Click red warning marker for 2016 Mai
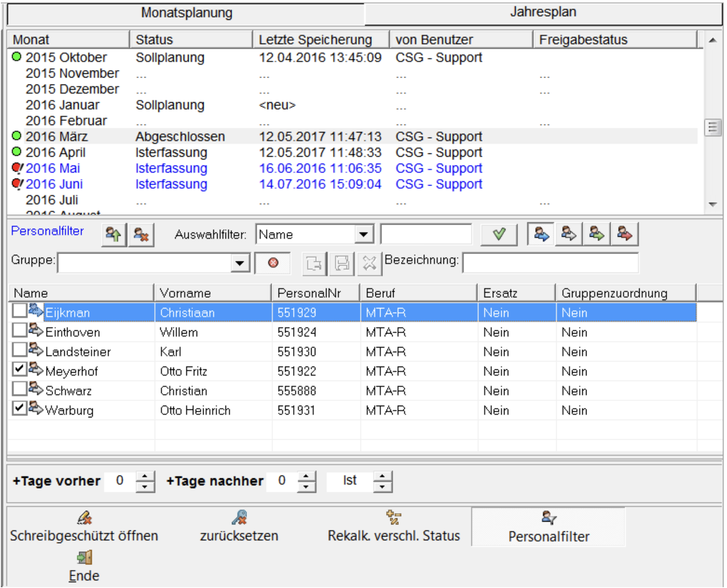Image resolution: width=727 pixels, height=588 pixels. 17,168
